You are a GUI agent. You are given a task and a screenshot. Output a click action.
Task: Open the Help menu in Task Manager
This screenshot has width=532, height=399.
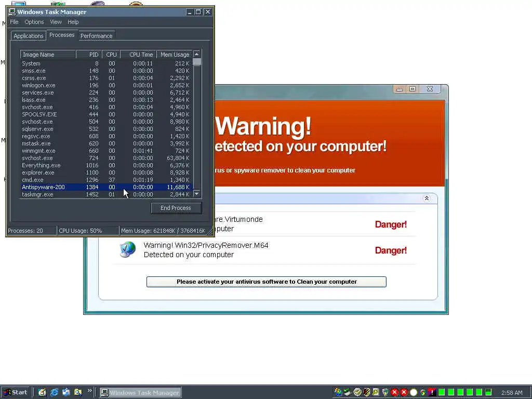tap(73, 22)
